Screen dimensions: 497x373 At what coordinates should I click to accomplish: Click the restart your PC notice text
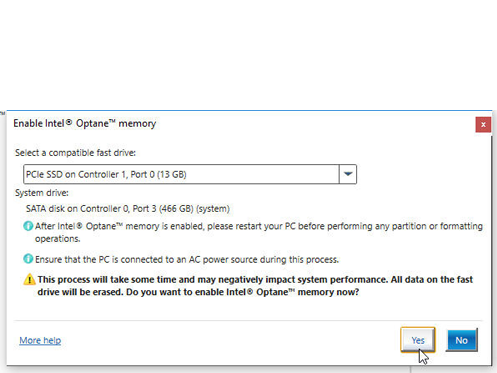259,232
